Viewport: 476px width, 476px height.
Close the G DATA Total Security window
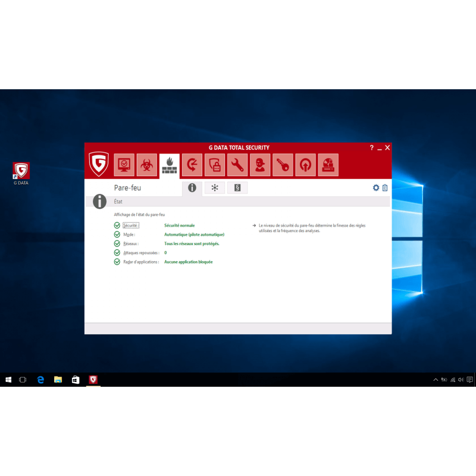[387, 148]
